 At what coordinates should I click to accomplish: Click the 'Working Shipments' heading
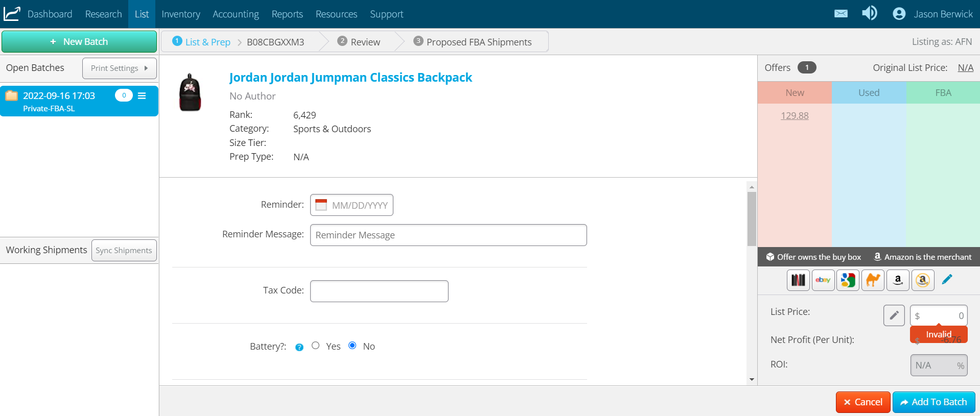tap(46, 250)
